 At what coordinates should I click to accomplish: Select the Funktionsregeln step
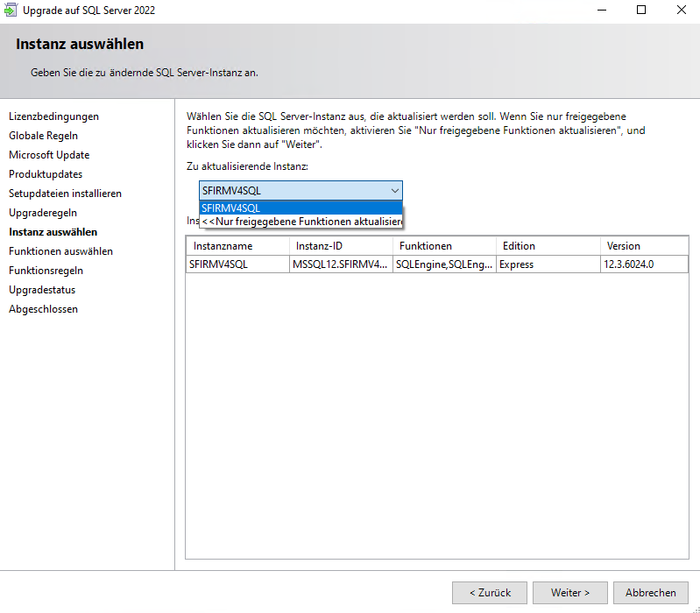pos(46,271)
